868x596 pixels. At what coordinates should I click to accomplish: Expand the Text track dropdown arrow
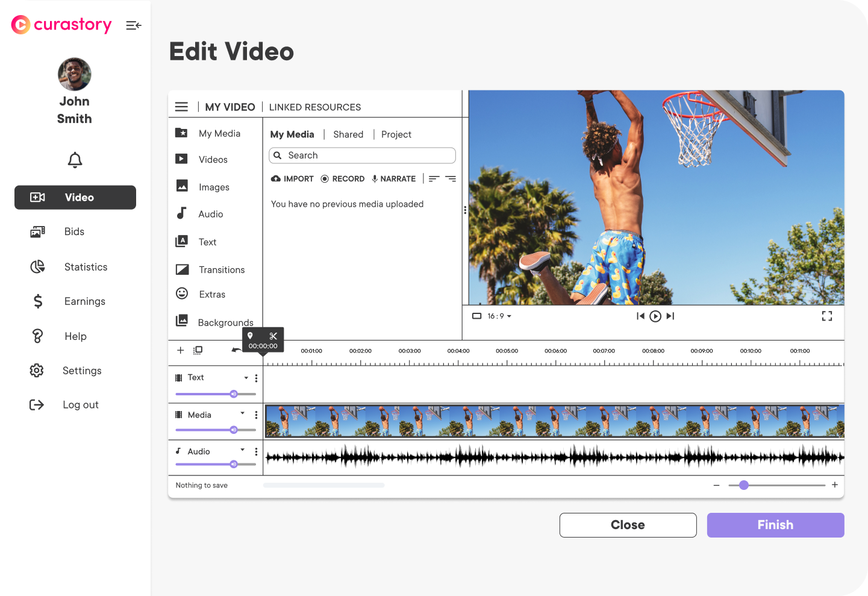pyautogui.click(x=246, y=378)
